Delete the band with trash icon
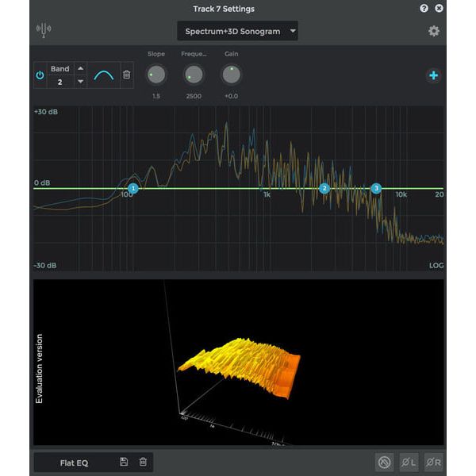This screenshot has width=476, height=476. click(x=127, y=75)
